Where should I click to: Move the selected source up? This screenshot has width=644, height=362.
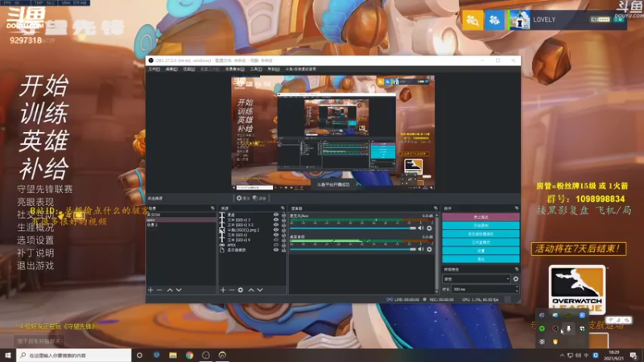pos(251,290)
